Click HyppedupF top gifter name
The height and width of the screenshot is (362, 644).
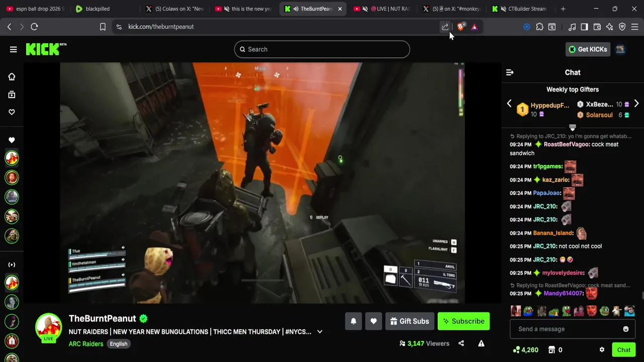coord(550,105)
